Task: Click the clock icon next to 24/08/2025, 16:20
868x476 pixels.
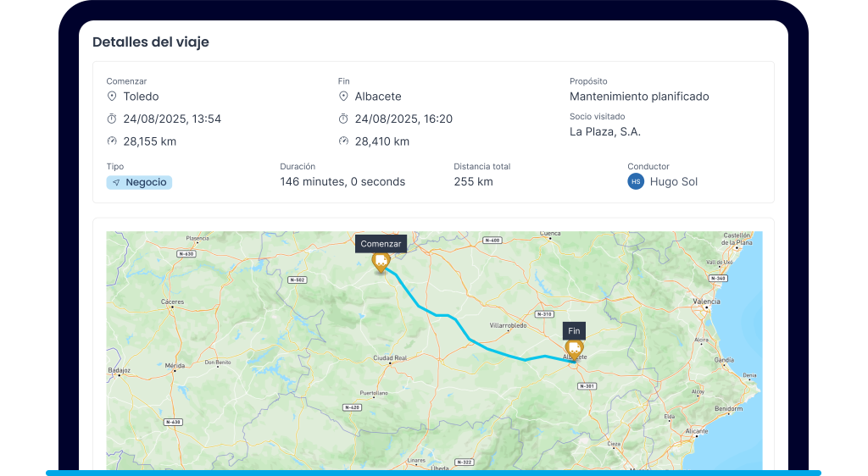Action: click(x=343, y=119)
